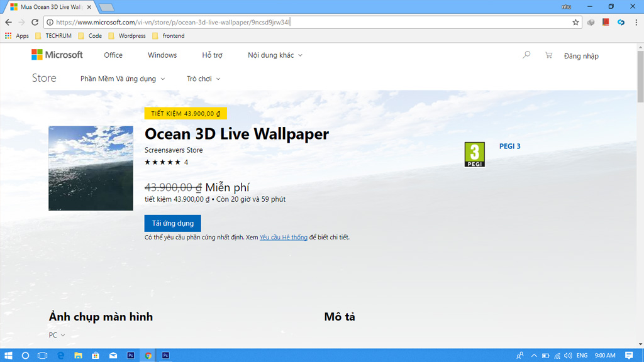Open a new browser tab
Screen dimensions: 644x362
point(106,7)
